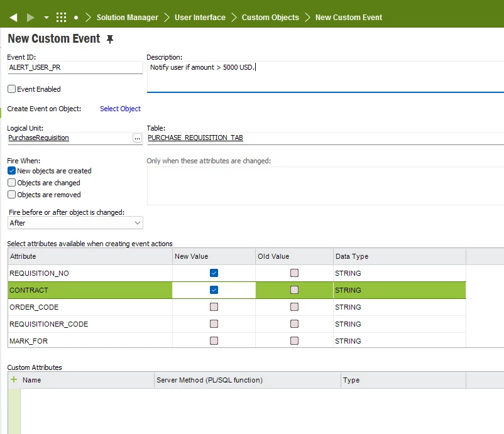Click the Event ID input field
Image resolution: width=504 pixels, height=434 pixels.
(x=75, y=67)
